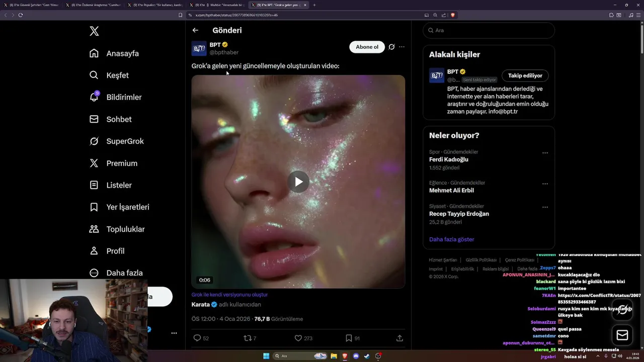644x362 pixels.
Task: Open post options three-dot menu
Action: pyautogui.click(x=401, y=47)
